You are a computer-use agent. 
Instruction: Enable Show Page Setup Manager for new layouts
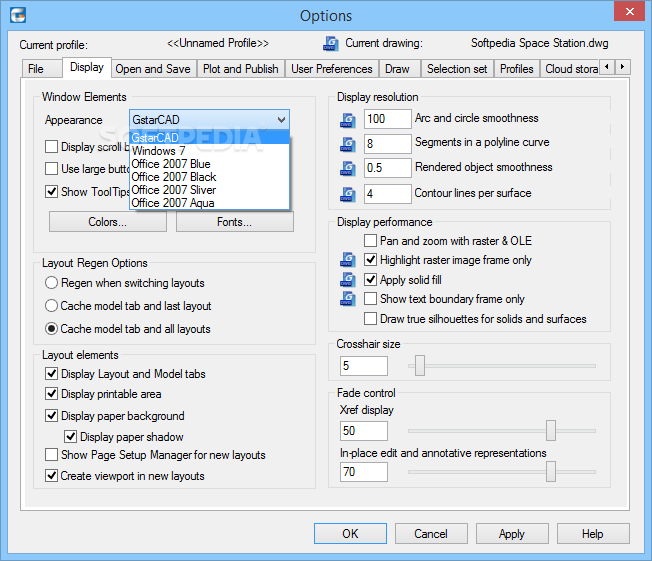[52, 455]
